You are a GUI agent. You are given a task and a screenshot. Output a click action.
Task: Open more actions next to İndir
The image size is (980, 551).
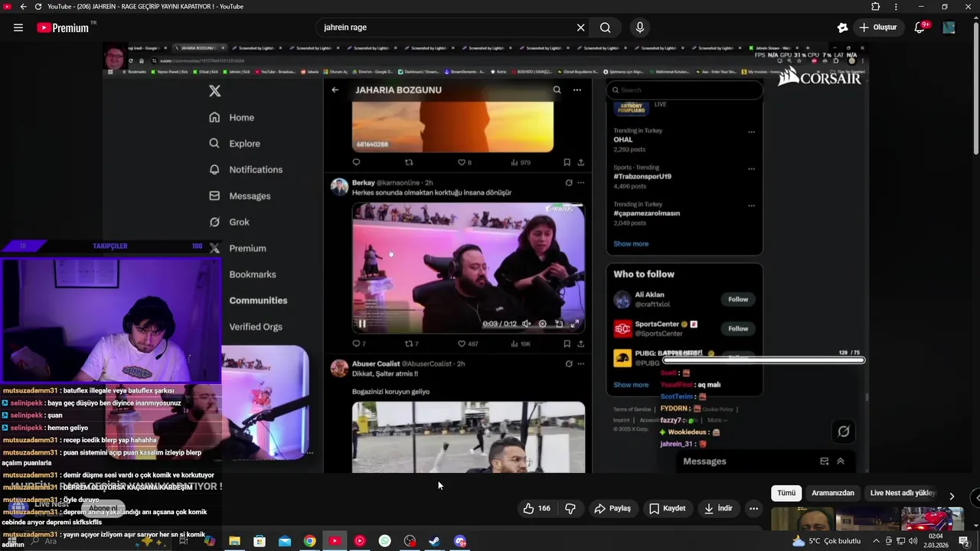tap(753, 508)
